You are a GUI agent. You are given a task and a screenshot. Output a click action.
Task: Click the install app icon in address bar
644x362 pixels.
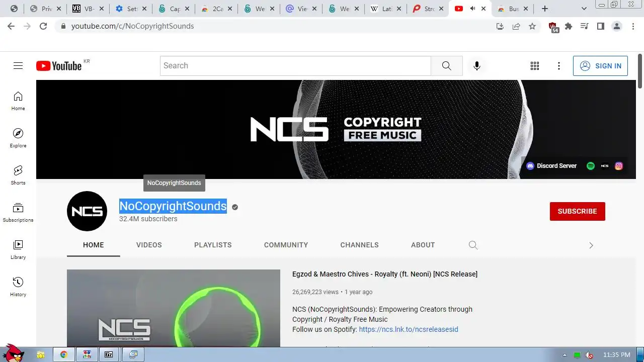pyautogui.click(x=500, y=26)
